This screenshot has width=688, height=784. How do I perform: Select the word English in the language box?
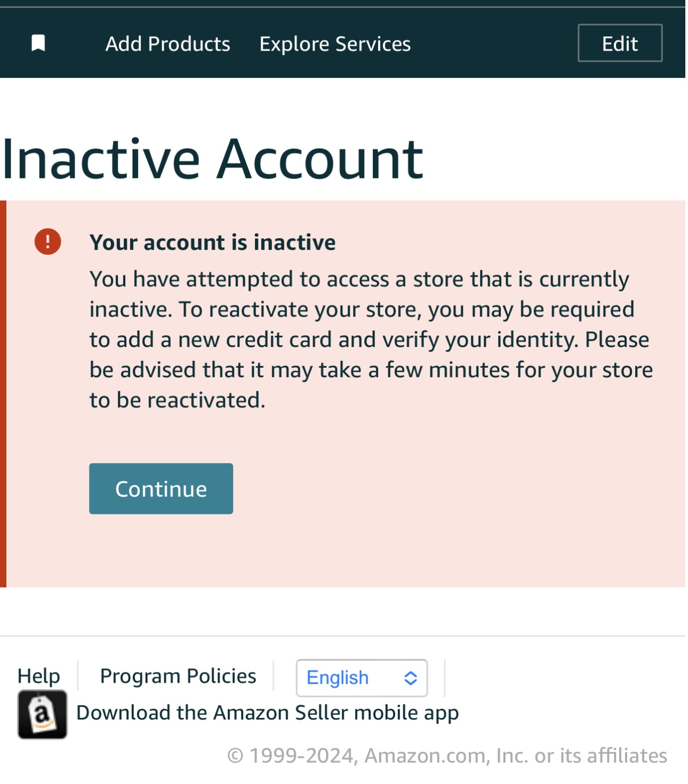pos(338,678)
